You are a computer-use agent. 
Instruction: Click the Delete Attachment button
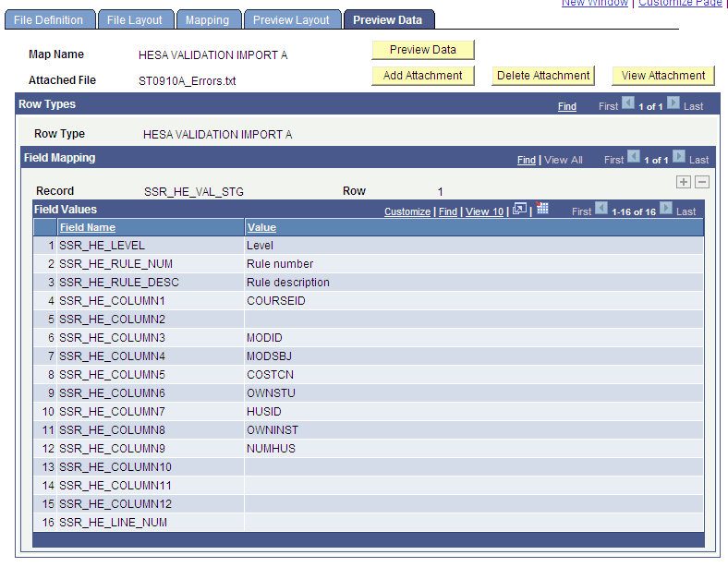(543, 76)
